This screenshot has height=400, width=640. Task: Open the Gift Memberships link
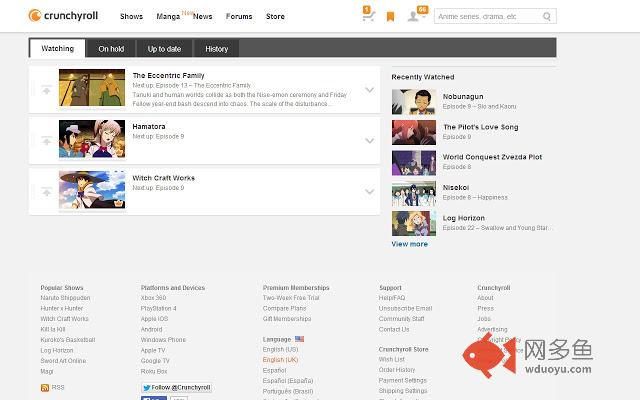click(x=287, y=319)
